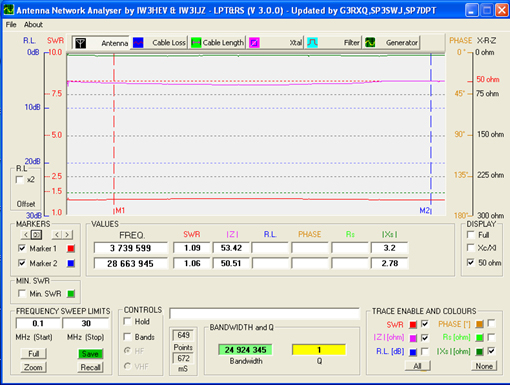Move marker left with first arrow button
The height and width of the screenshot is (385, 510).
click(26, 235)
